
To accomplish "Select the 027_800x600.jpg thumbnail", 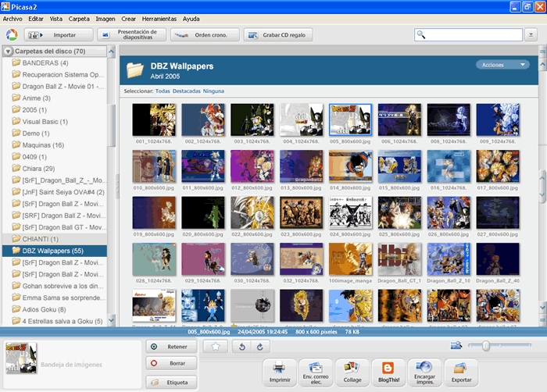I will [x=498, y=212].
